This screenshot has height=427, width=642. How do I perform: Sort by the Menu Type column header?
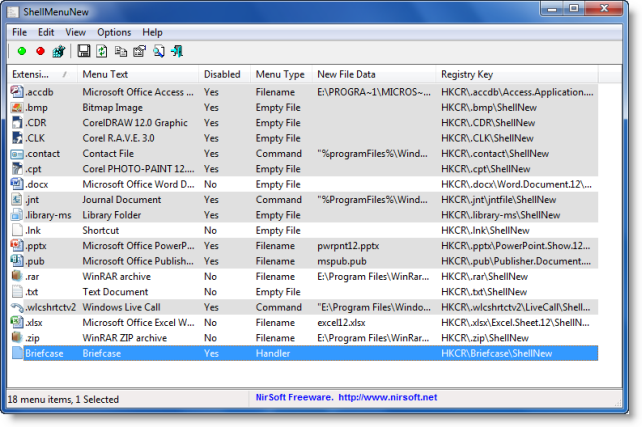281,74
